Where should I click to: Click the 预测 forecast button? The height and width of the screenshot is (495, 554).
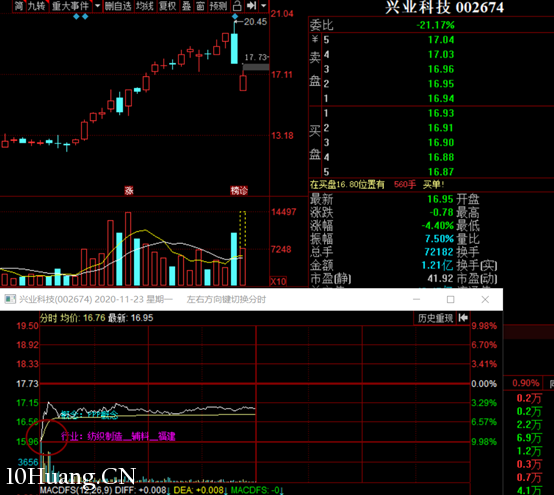pyautogui.click(x=218, y=6)
